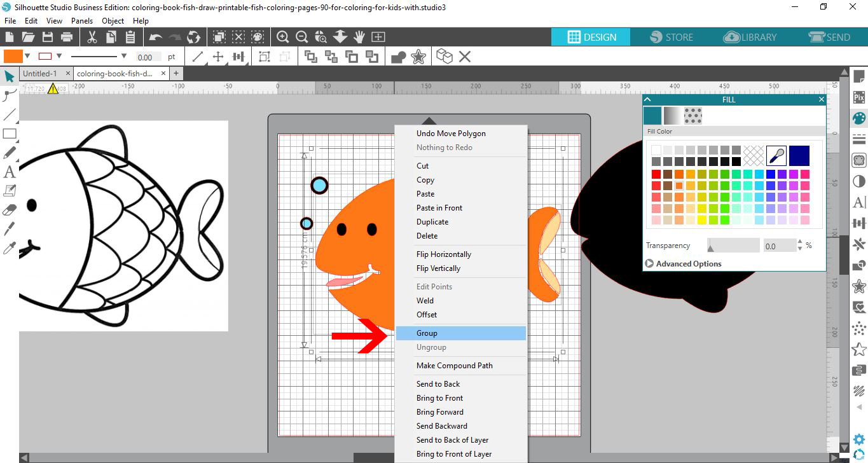Viewport: 868px width, 463px height.
Task: Open the PixScan panel
Action: pyautogui.click(x=858, y=97)
